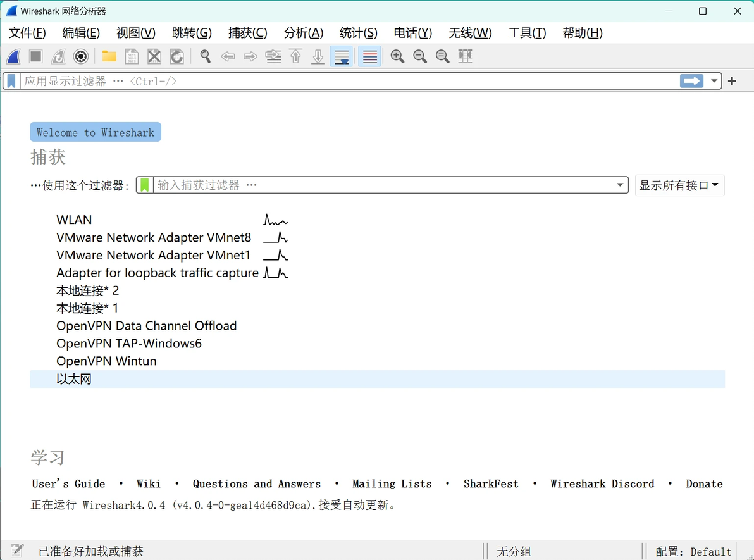754x560 pixels.
Task: Zoom in on main window text
Action: (x=397, y=56)
